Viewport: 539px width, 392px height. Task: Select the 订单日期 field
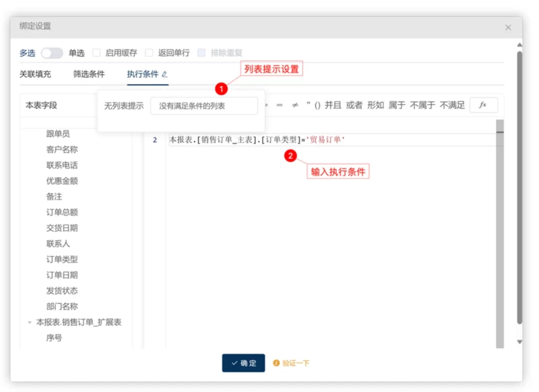(62, 275)
